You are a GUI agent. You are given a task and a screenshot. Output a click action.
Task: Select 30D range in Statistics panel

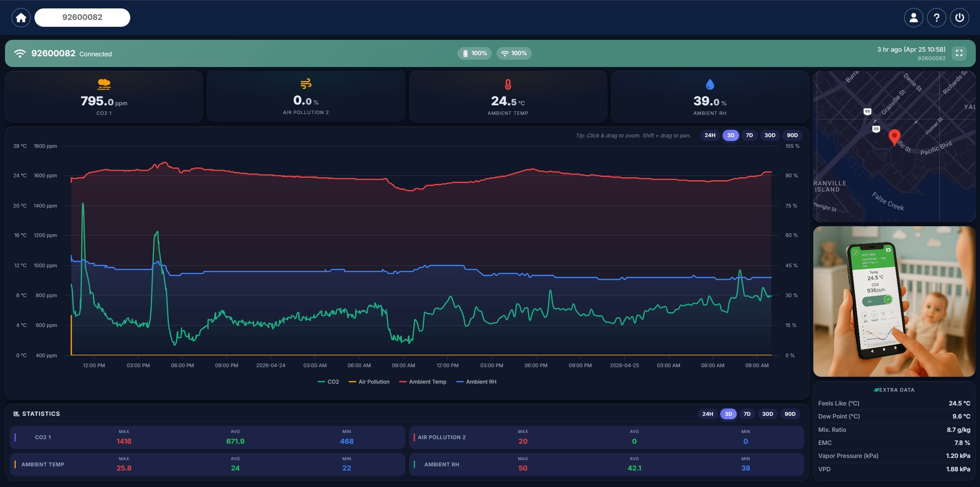(767, 414)
